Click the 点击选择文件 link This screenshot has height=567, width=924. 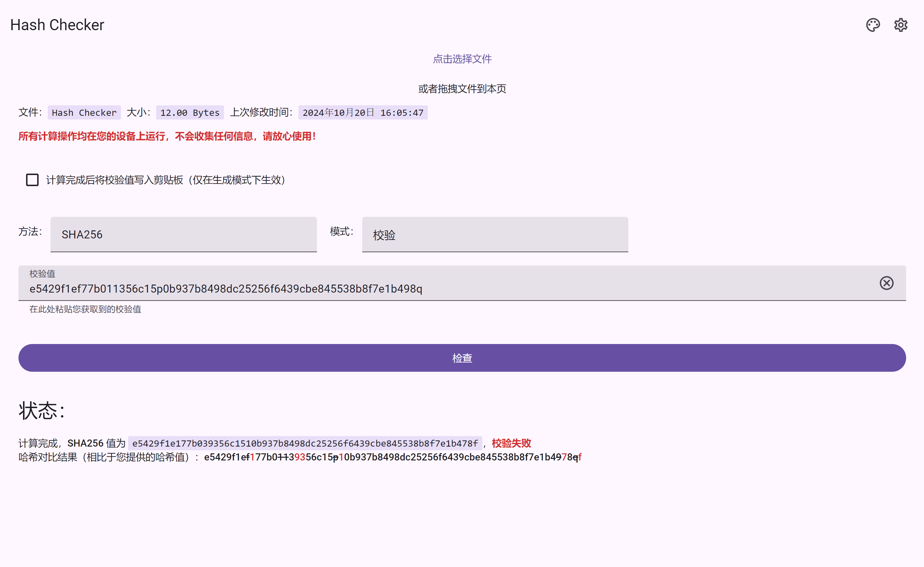pos(462,59)
